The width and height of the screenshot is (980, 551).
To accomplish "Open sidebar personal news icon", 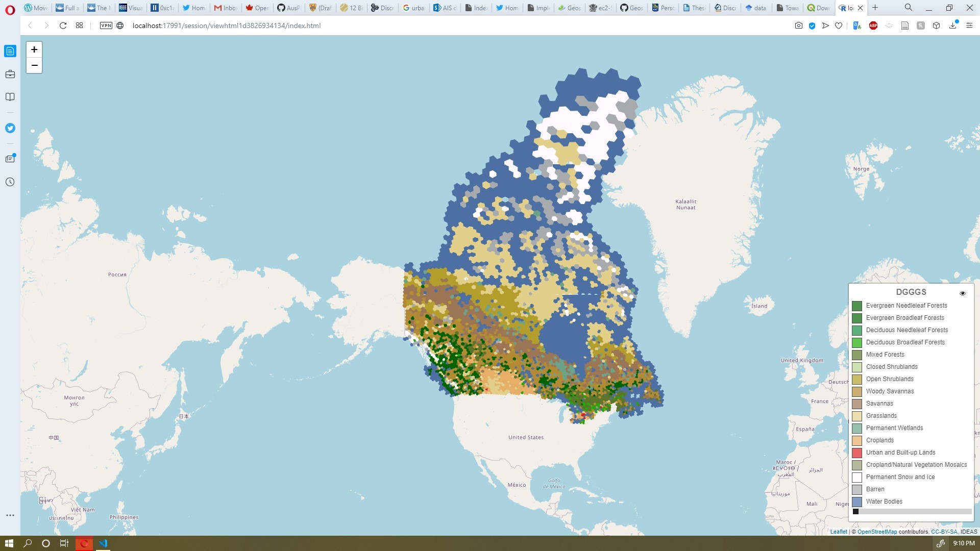I will [x=10, y=159].
